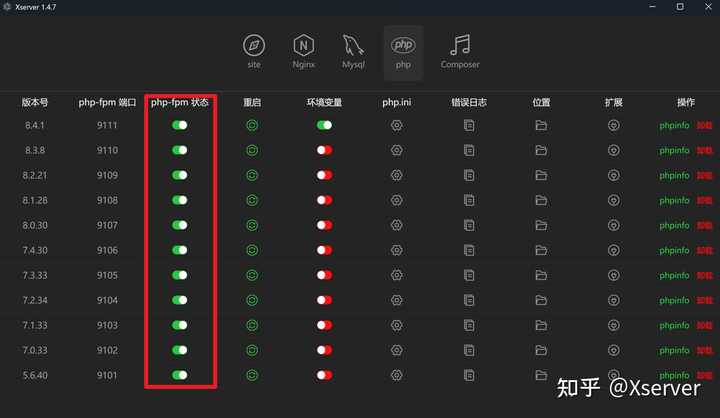This screenshot has width=720, height=418.
Task: Switch to the Nginx tab
Action: (304, 52)
